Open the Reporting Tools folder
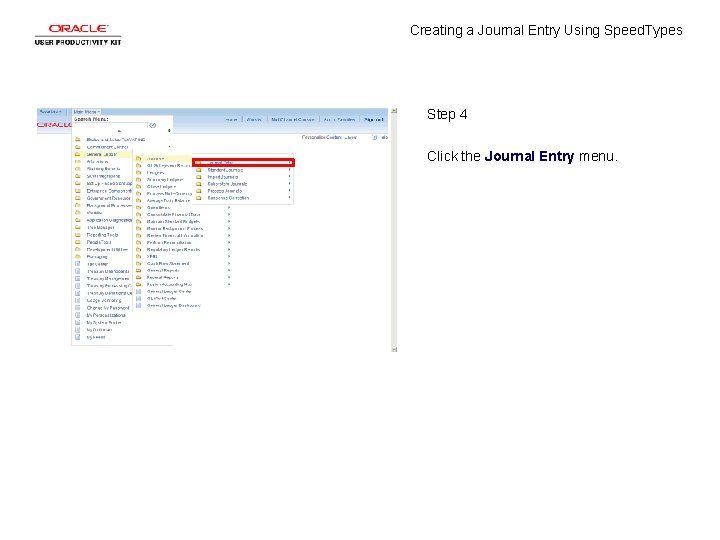The width and height of the screenshot is (720, 540). coord(102,235)
